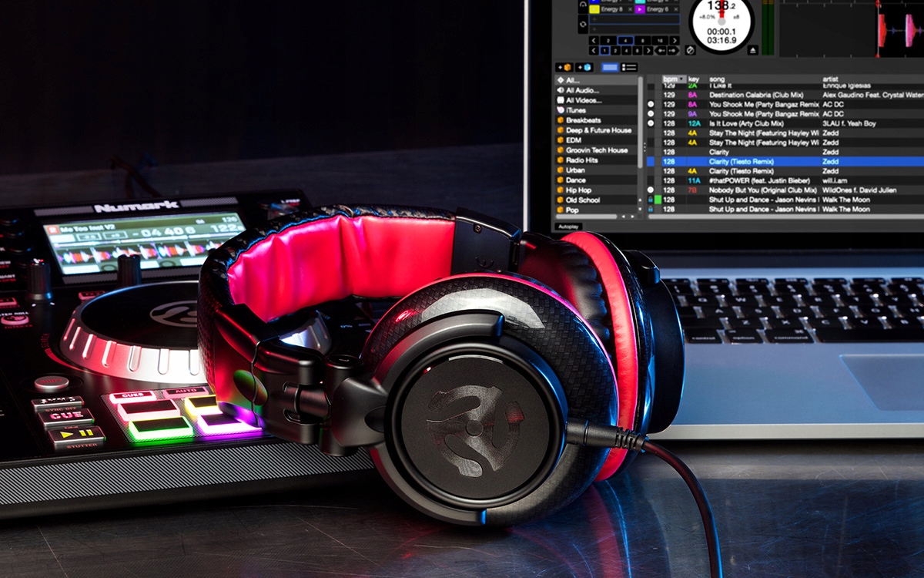Click the loop reload circular-arrows icon
This screenshot has height=578, width=924.
[583, 24]
